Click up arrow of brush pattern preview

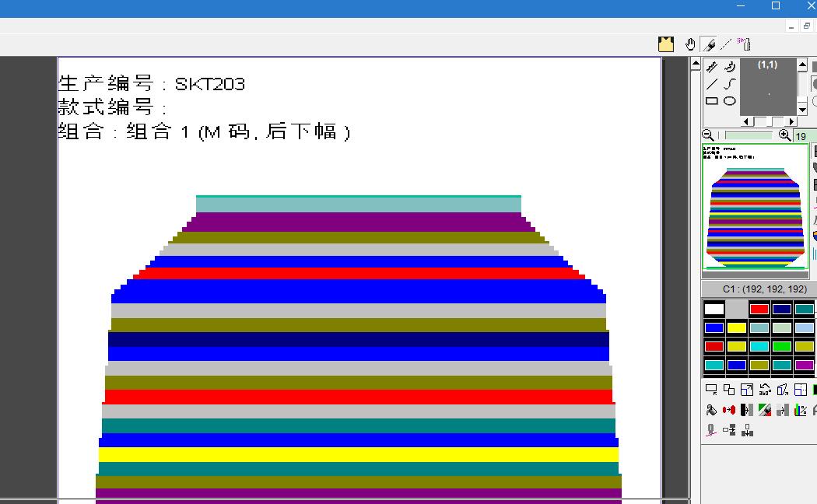[x=802, y=65]
